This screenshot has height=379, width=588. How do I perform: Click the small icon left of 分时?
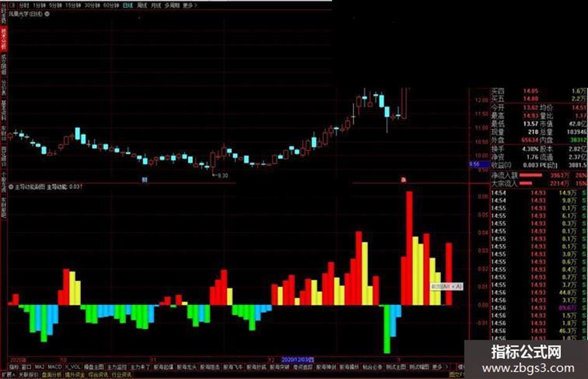[12, 6]
